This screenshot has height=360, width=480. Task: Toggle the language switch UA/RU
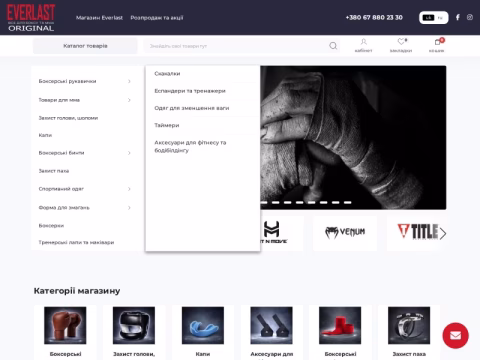433,18
